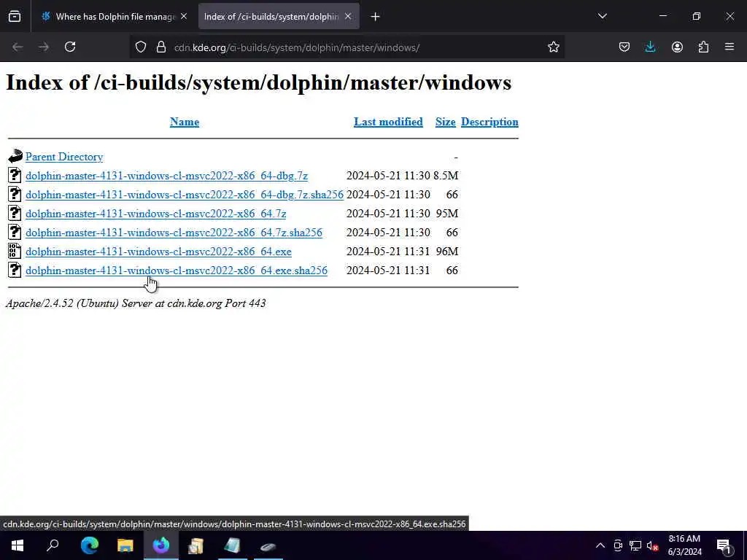Click unknown-file icon beside dbg.7z.sha256 row
This screenshot has width=747, height=560.
[15, 194]
